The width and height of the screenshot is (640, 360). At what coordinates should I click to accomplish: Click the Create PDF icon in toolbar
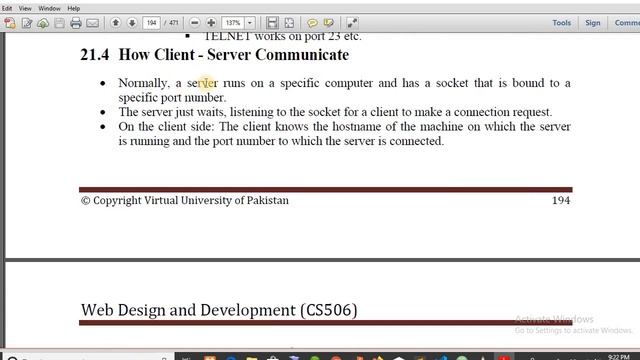click(10, 23)
